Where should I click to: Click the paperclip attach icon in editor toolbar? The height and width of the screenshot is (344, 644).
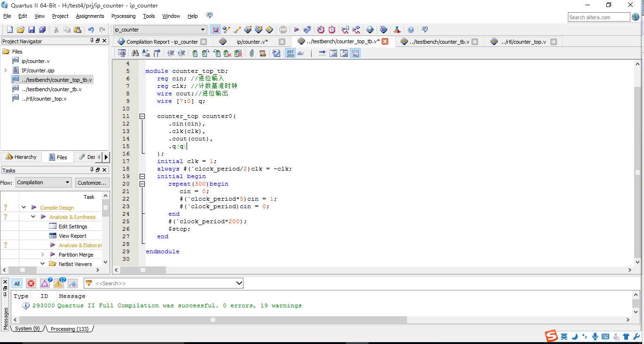(x=252, y=53)
